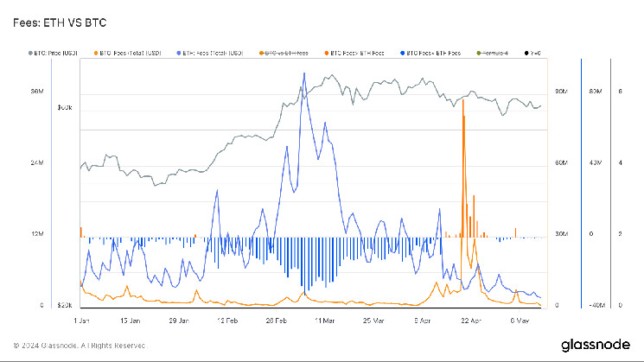
Task: Click the -40M right axis label
Action: (x=594, y=305)
